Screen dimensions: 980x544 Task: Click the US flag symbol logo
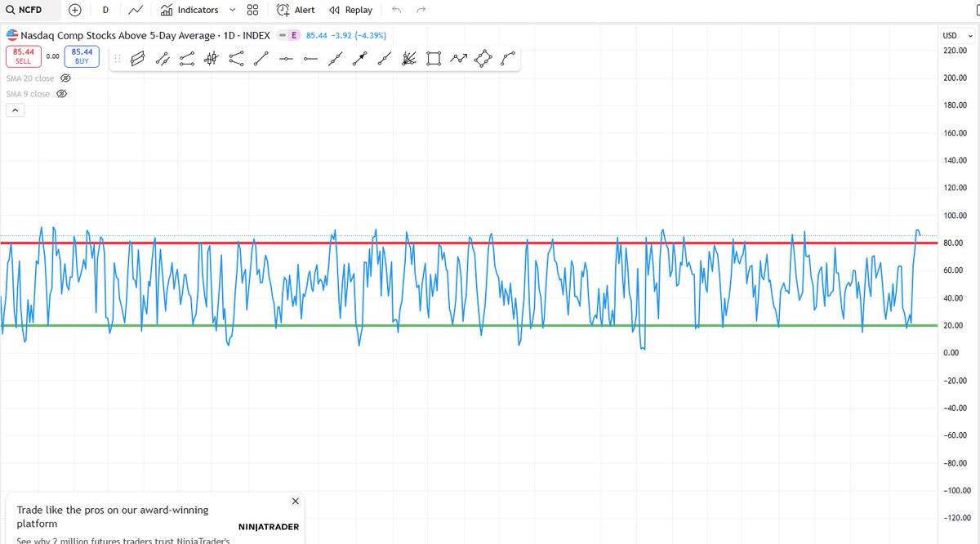coord(11,35)
